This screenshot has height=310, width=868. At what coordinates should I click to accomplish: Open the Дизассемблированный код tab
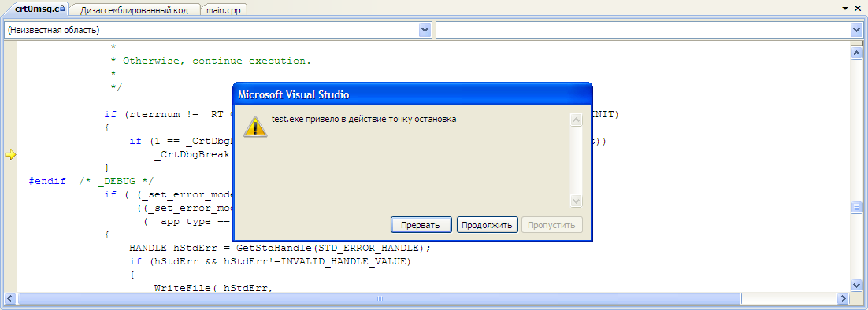click(134, 10)
